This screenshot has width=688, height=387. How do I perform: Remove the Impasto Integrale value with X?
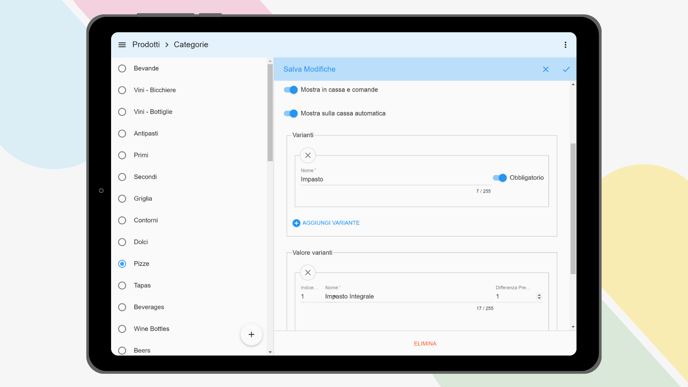308,272
